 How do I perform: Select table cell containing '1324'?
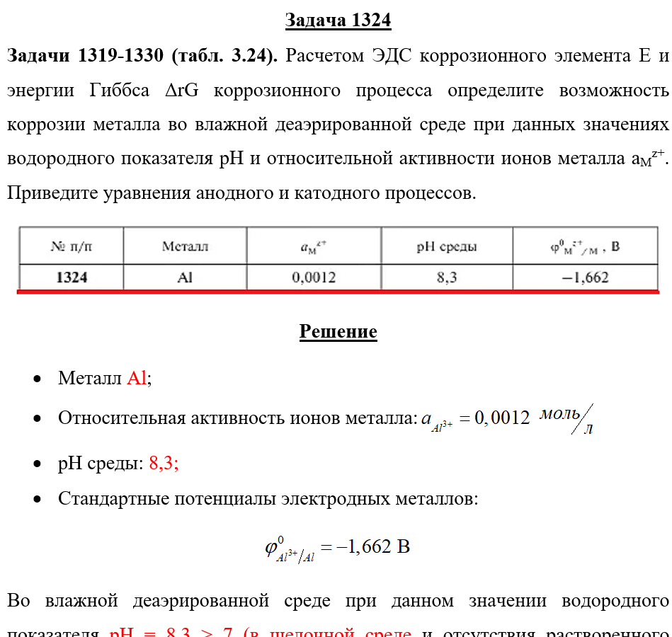click(72, 277)
